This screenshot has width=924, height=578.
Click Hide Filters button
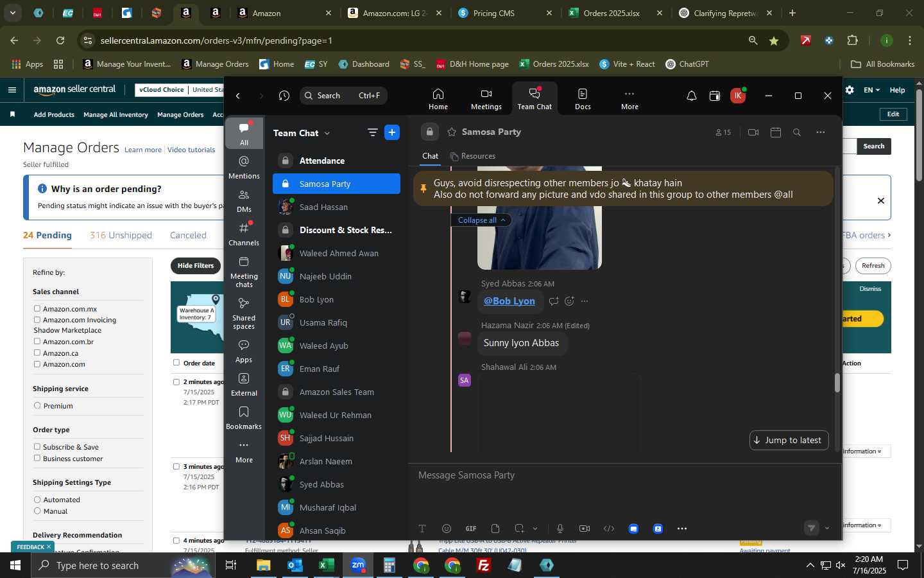click(196, 266)
